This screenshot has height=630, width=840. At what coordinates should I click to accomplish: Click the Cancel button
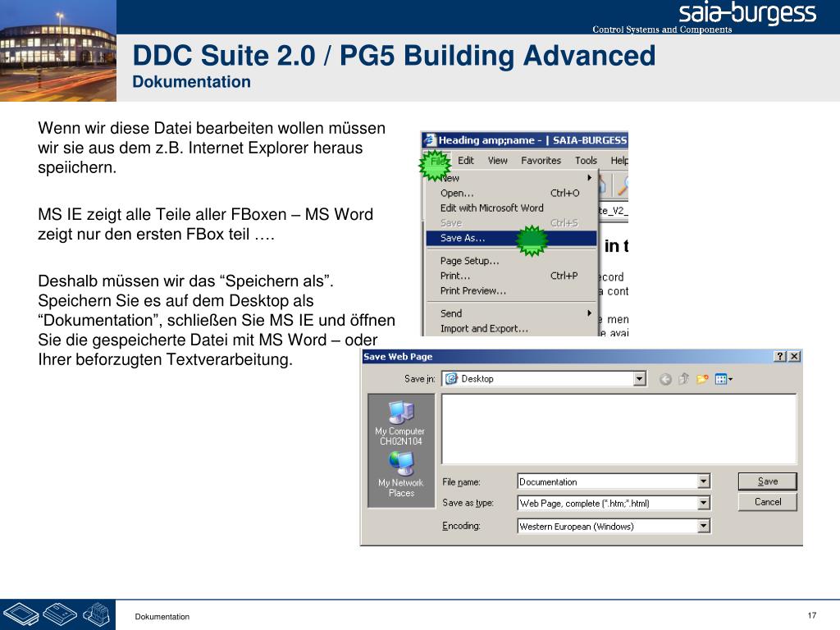(767, 502)
